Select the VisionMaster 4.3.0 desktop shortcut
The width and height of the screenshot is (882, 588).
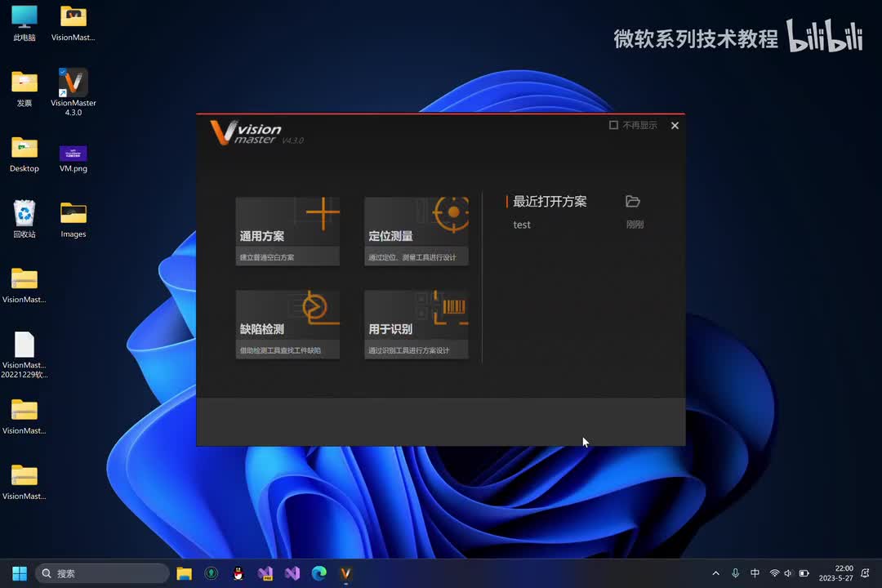click(73, 91)
